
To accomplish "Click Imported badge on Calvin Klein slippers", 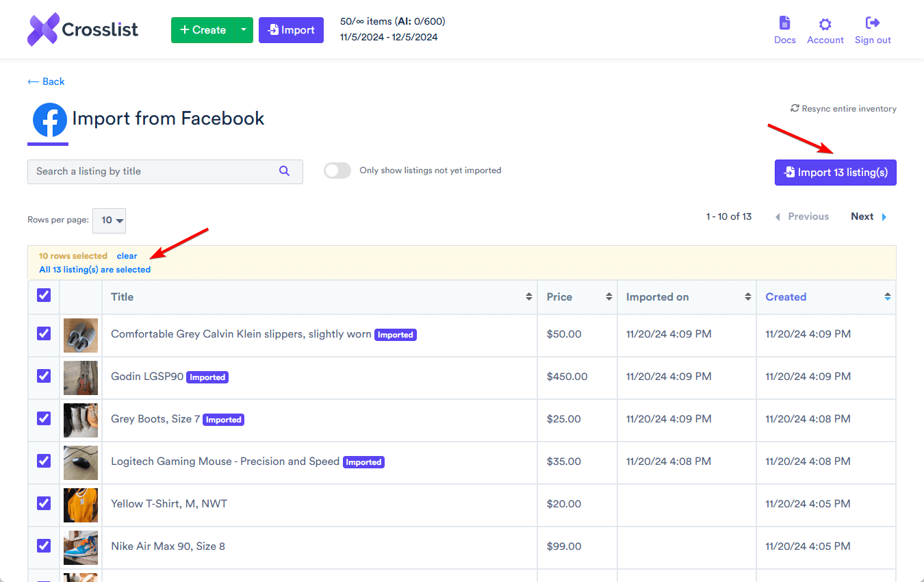I will pyautogui.click(x=396, y=335).
